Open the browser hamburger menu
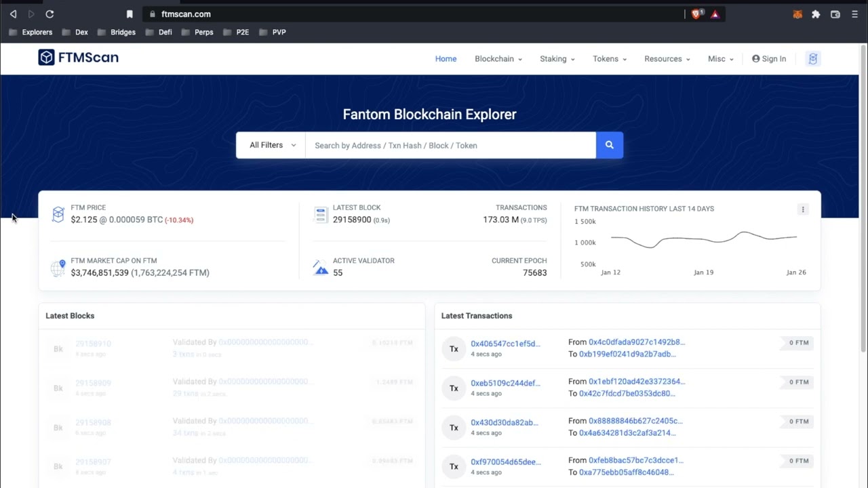The height and width of the screenshot is (488, 868). [854, 14]
